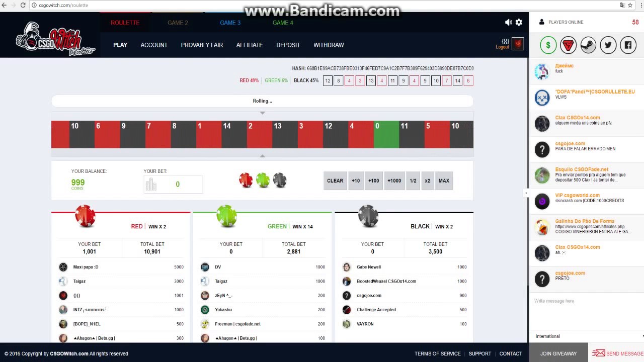Click the large red chip above RED WIN X 2
This screenshot has height=362, width=644.
pos(85,216)
